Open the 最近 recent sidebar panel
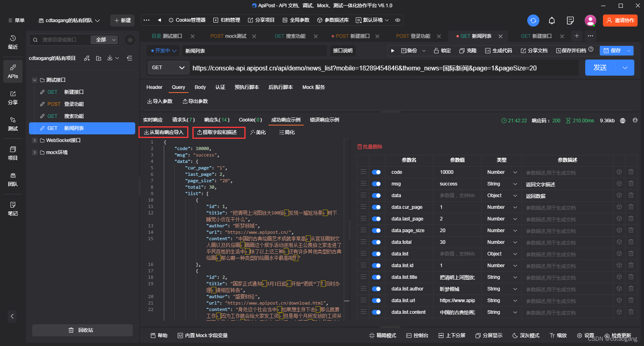Image resolution: width=644 pixels, height=346 pixels. (13, 42)
